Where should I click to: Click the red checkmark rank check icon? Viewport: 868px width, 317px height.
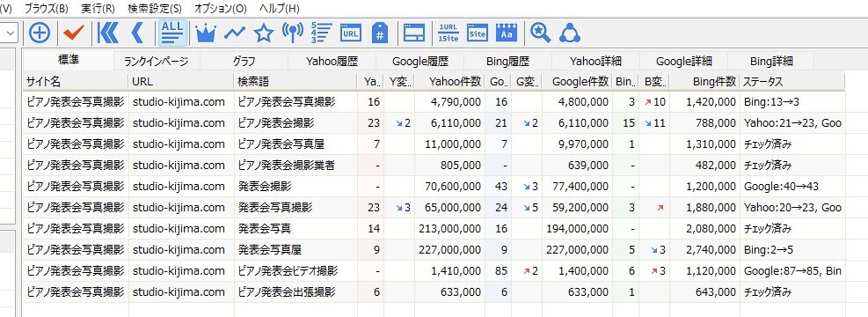point(73,33)
